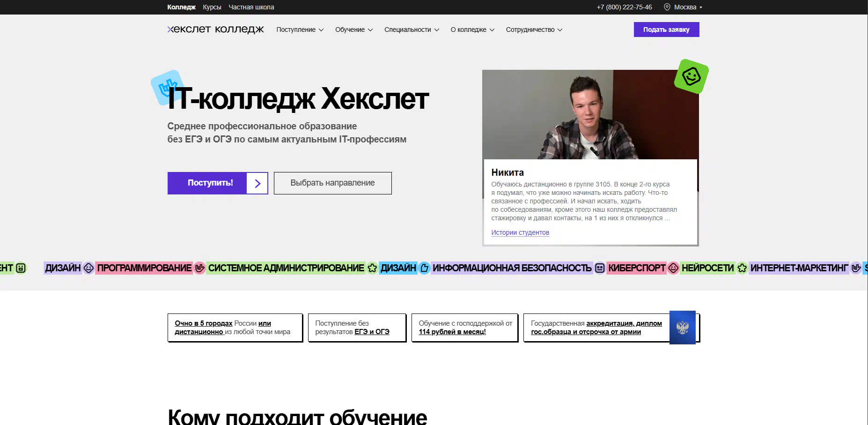Screen dimensions: 868x425
Task: Click the location pin icon near Москва
Action: (667, 7)
